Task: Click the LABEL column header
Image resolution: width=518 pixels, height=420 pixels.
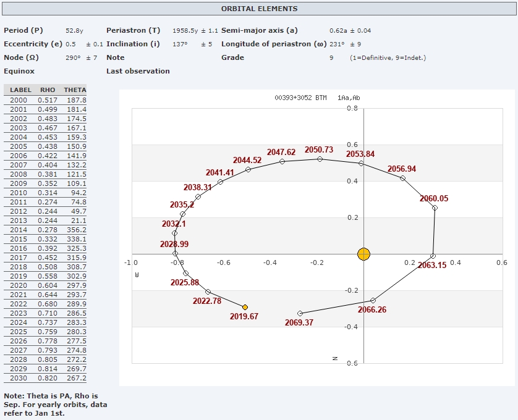Action: [20, 90]
